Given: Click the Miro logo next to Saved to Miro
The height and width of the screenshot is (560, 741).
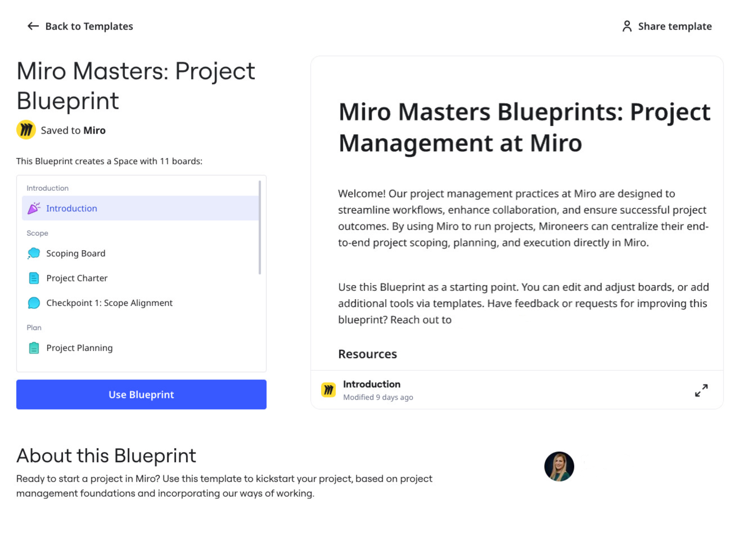Looking at the screenshot, I should (x=26, y=130).
